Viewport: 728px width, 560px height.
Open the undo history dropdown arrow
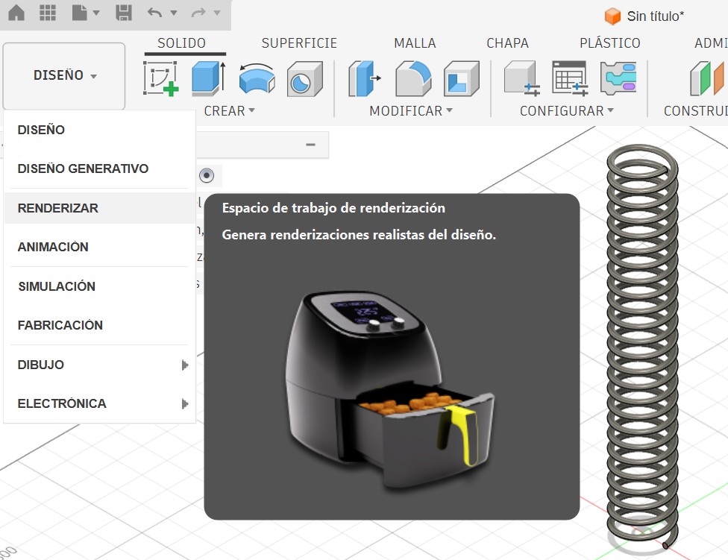[174, 13]
